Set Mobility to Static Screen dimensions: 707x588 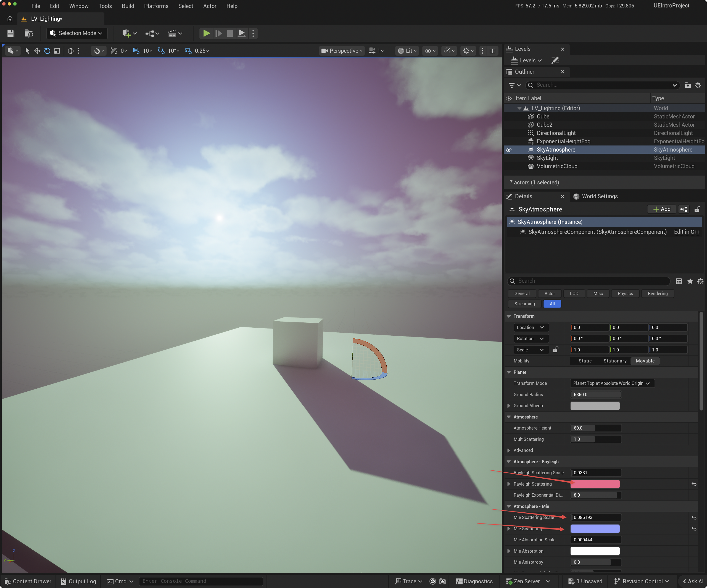585,361
